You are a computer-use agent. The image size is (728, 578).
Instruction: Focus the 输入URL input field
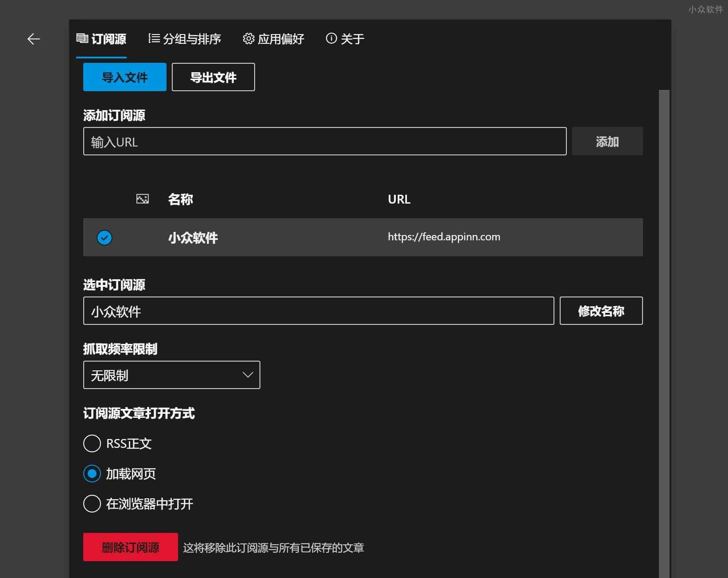(325, 141)
